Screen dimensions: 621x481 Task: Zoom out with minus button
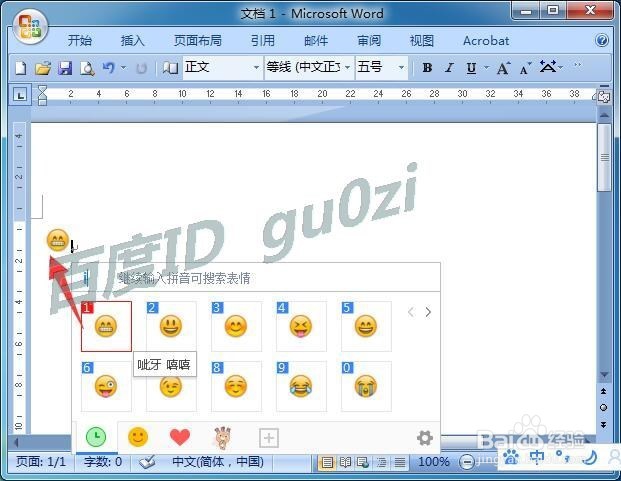[466, 462]
